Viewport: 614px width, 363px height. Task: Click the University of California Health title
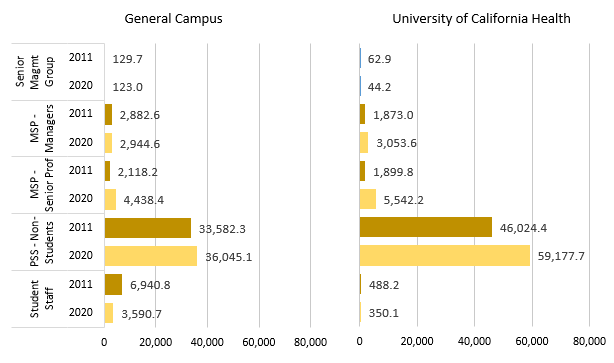pyautogui.click(x=481, y=19)
